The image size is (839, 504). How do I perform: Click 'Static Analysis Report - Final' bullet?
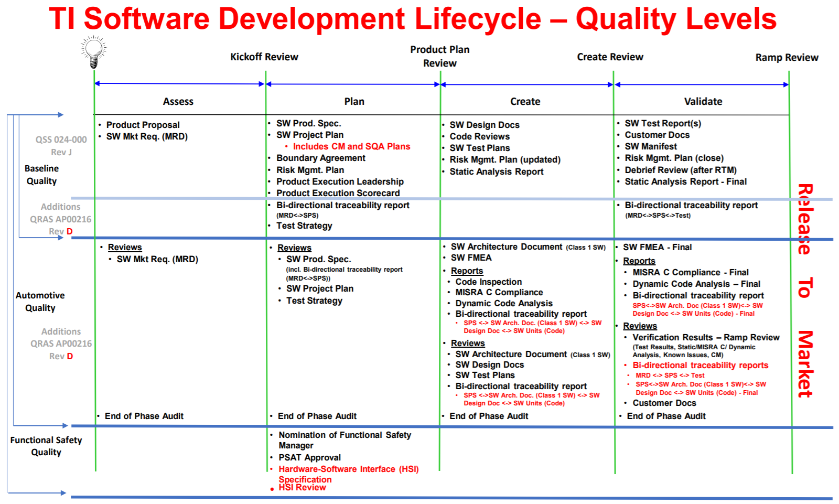pyautogui.click(x=685, y=181)
